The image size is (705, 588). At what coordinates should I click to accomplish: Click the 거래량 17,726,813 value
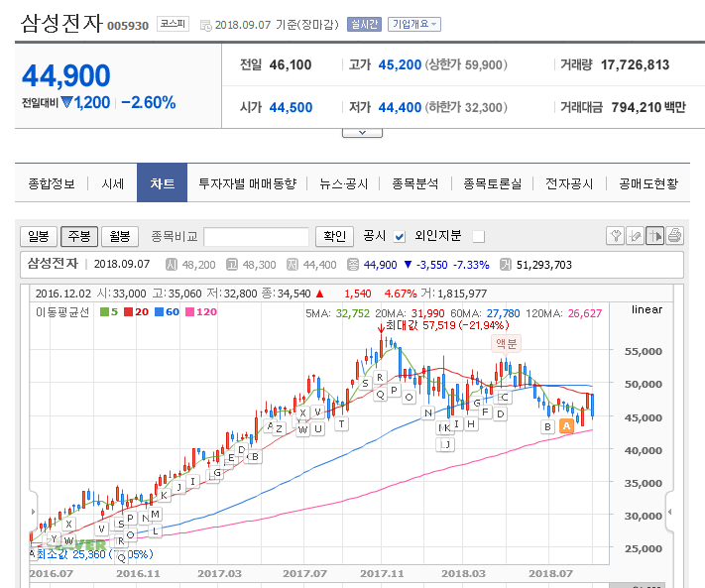635,64
